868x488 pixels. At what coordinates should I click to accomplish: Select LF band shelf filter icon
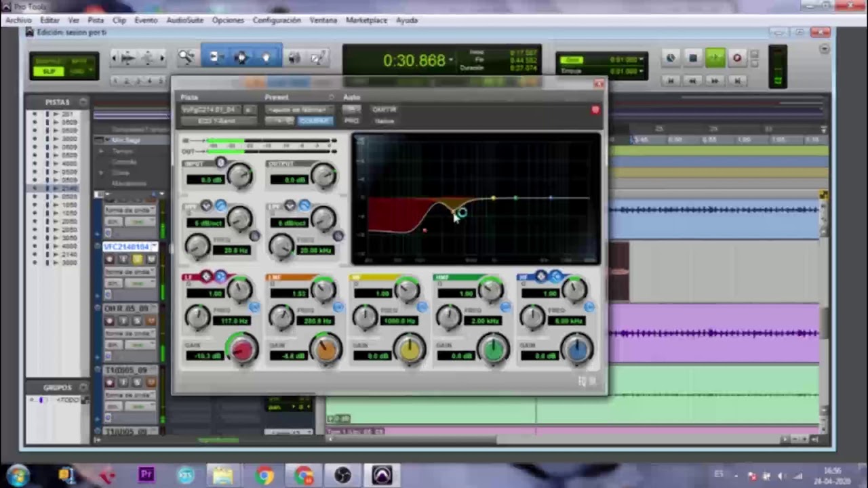(220, 277)
